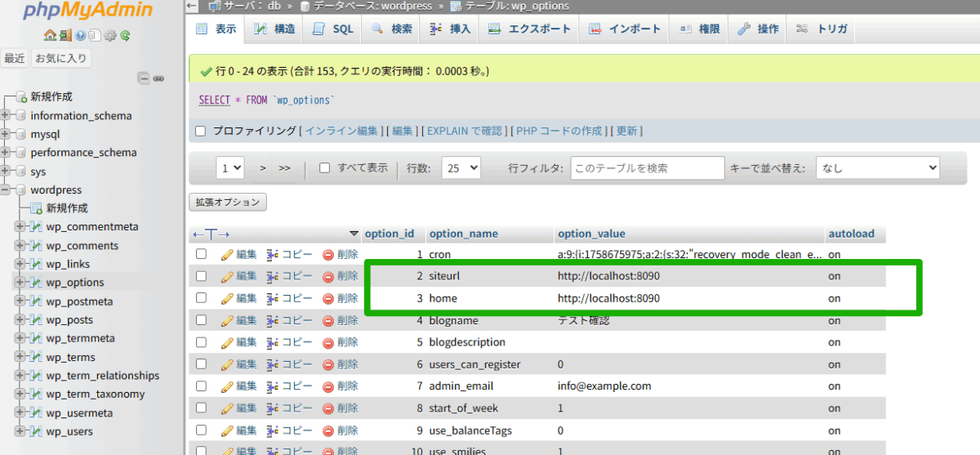Click the delete icon for start_of_week row

pyautogui.click(x=328, y=408)
